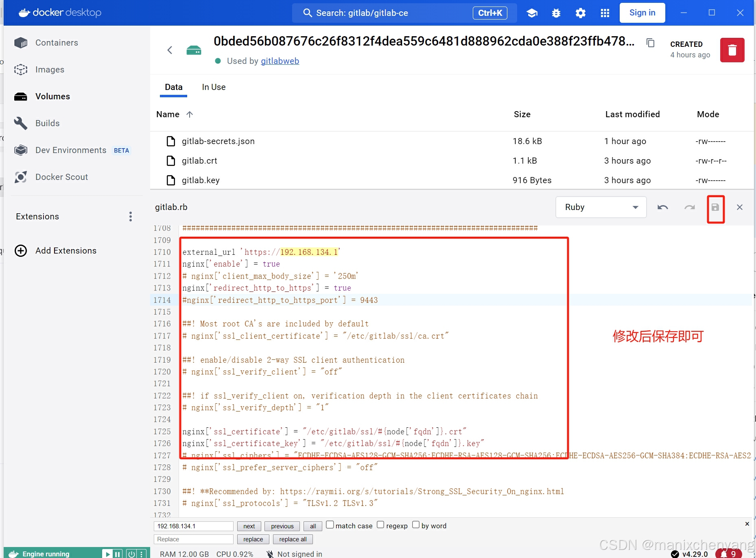The image size is (756, 558).
Task: Open the Builds wrench icon
Action: [21, 123]
